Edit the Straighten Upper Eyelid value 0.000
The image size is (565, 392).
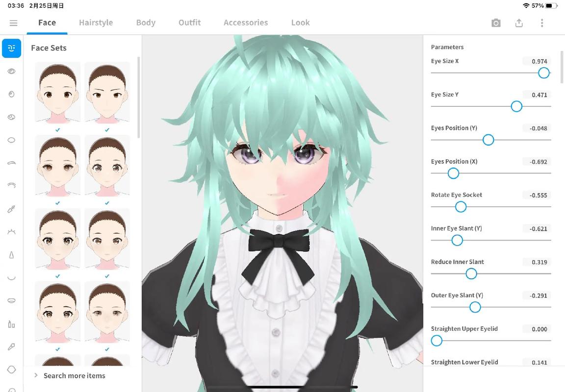click(x=537, y=329)
